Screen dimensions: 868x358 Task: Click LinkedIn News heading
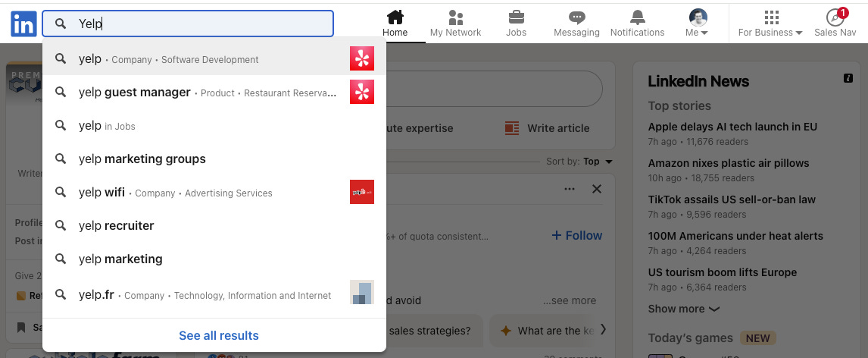pos(698,81)
